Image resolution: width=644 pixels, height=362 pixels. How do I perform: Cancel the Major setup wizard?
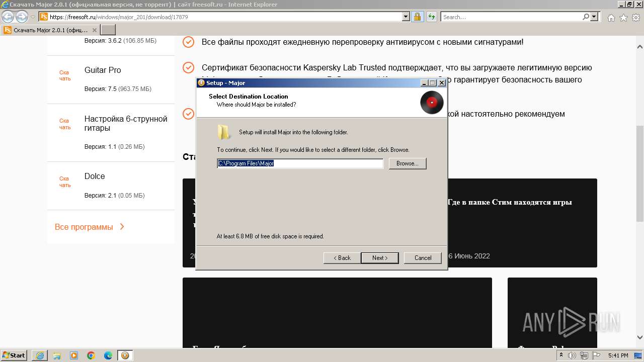[x=423, y=258]
